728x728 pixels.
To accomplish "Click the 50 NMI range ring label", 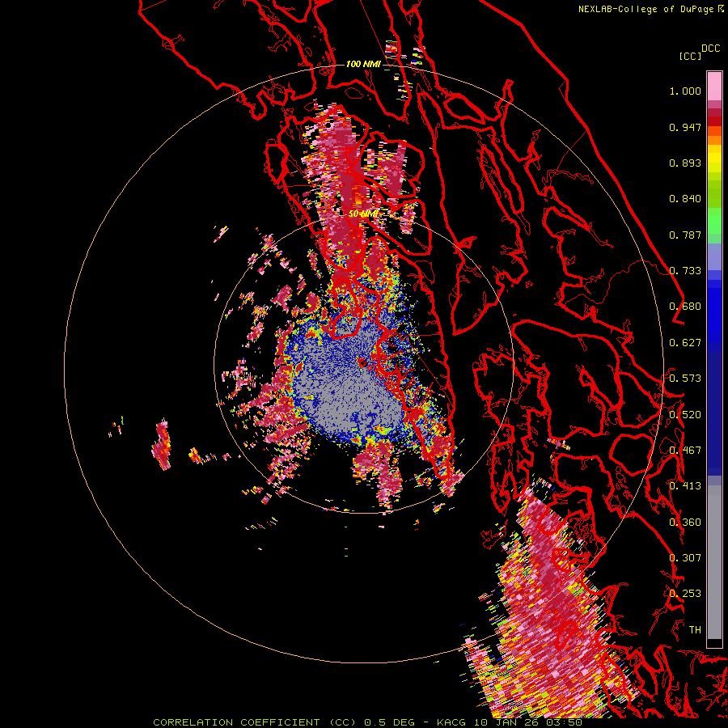I will 363,214.
